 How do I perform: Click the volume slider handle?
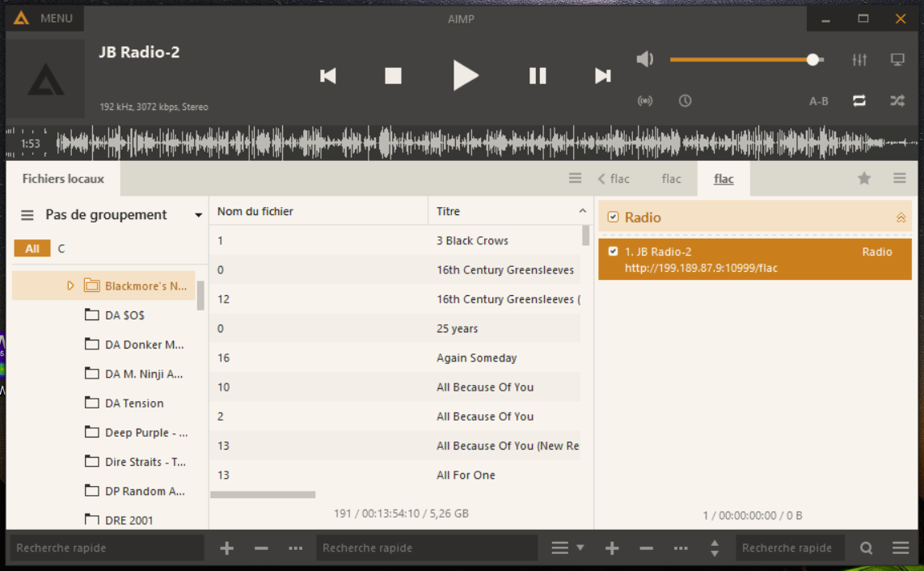[813, 60]
